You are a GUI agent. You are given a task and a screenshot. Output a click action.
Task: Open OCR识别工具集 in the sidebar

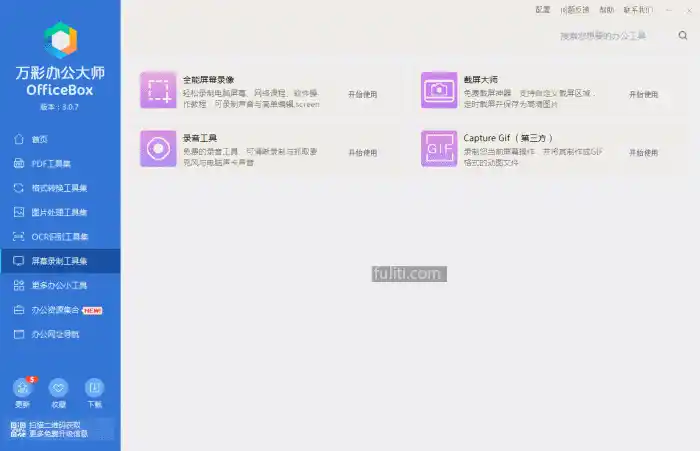pos(60,237)
